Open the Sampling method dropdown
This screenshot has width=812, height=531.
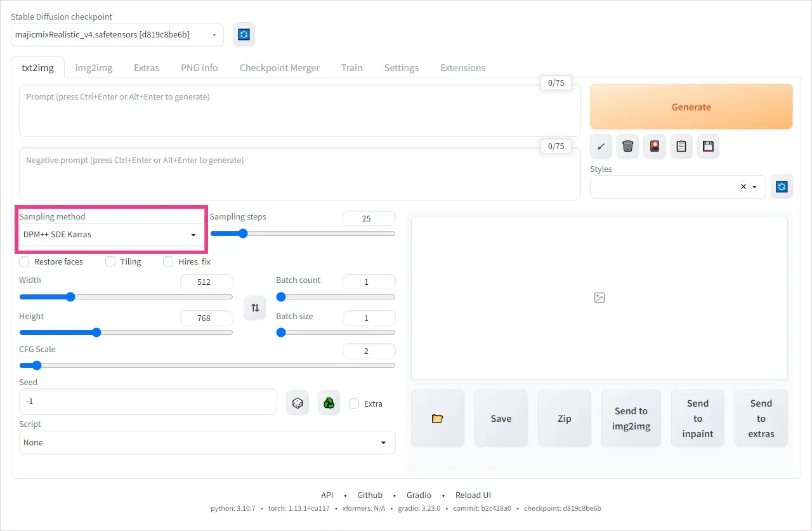(x=112, y=235)
